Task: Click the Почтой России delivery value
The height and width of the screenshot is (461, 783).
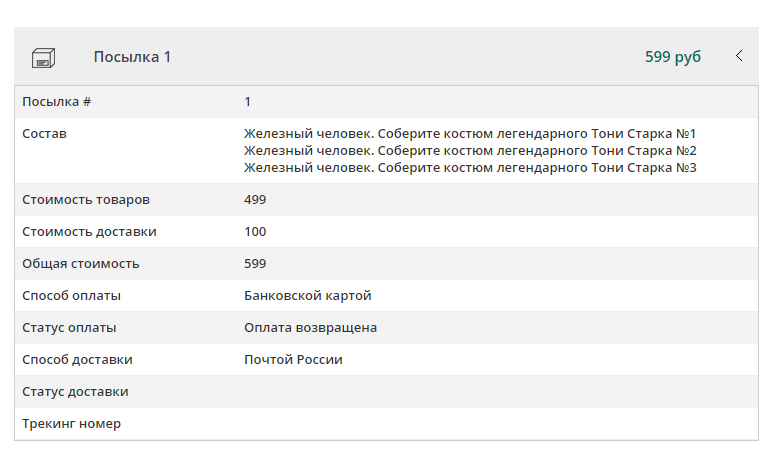Action: pyautogui.click(x=293, y=360)
